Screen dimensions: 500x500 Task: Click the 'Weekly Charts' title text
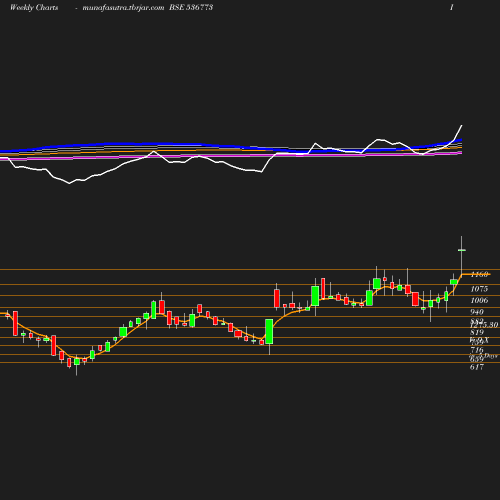pos(34,7)
